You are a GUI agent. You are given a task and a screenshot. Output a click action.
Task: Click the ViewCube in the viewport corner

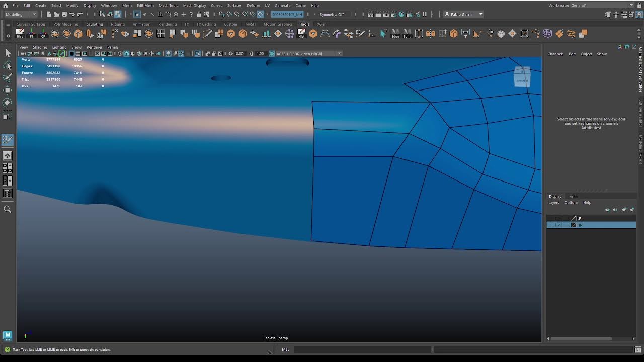pyautogui.click(x=522, y=76)
